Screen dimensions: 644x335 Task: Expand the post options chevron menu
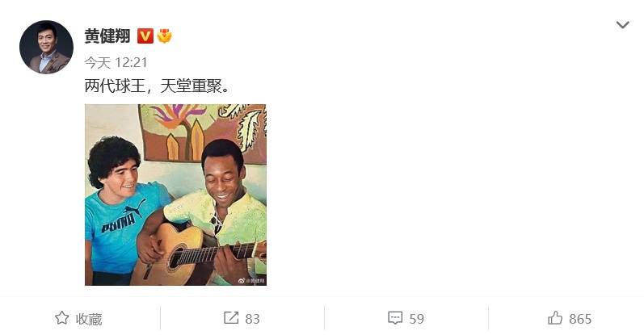click(623, 25)
